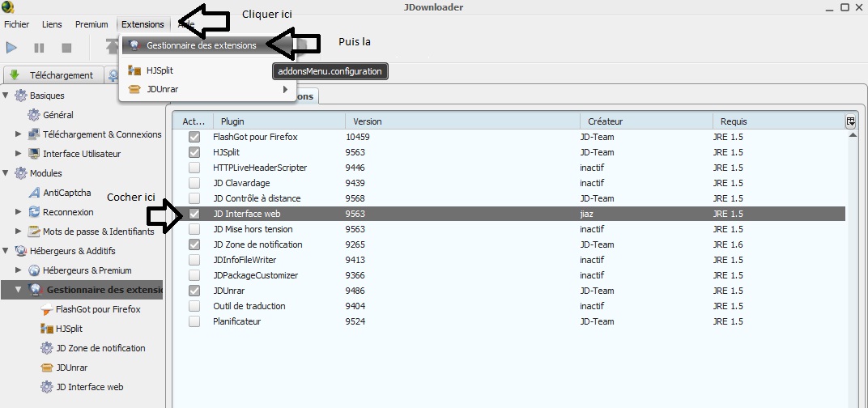Click the table column chooser icon
Image resolution: width=868 pixels, height=408 pixels.
coord(851,121)
